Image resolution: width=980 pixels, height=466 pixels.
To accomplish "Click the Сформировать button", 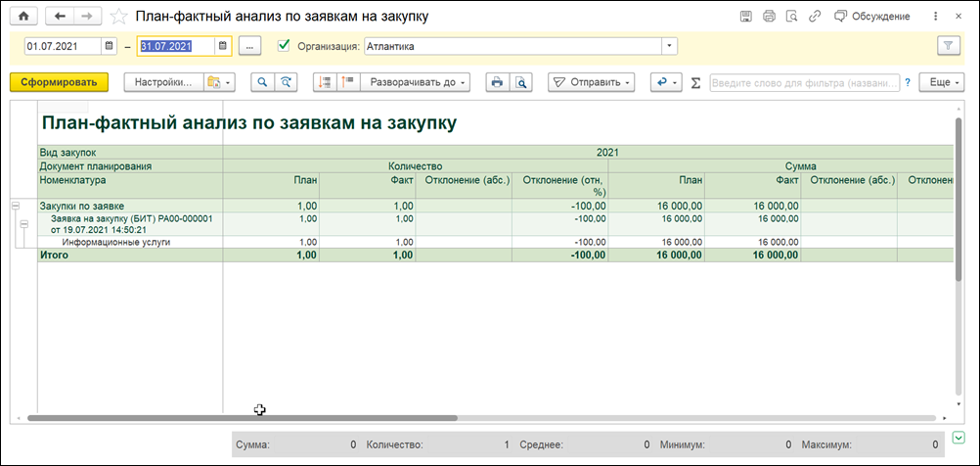I will 60,82.
